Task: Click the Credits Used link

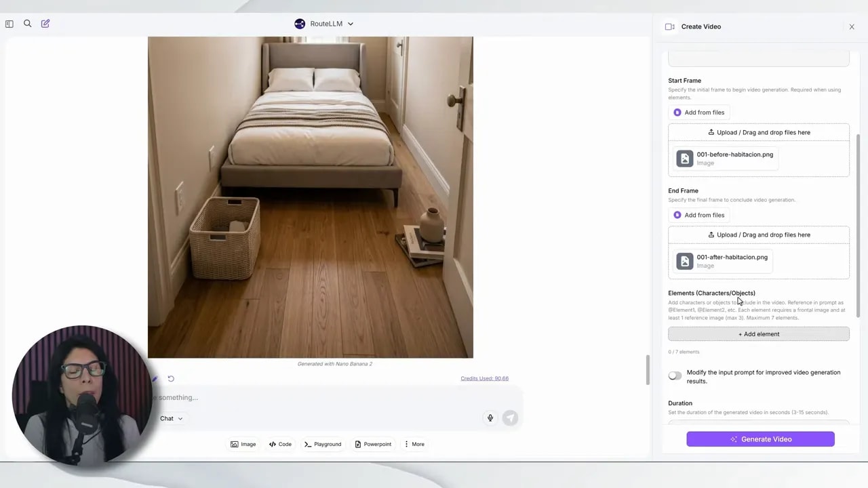Action: [484, 378]
